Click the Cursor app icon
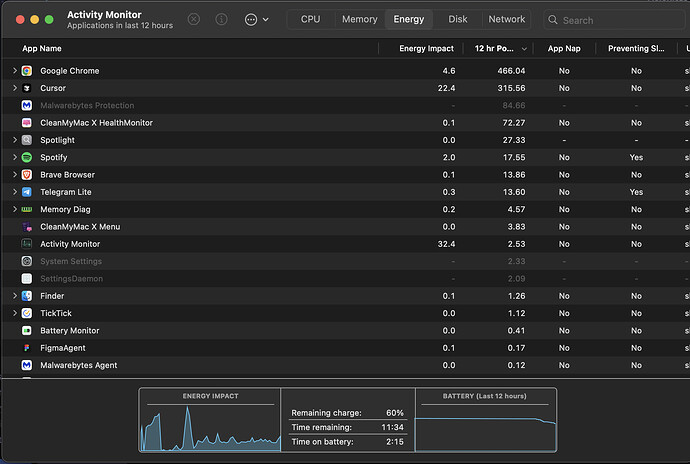 point(27,88)
